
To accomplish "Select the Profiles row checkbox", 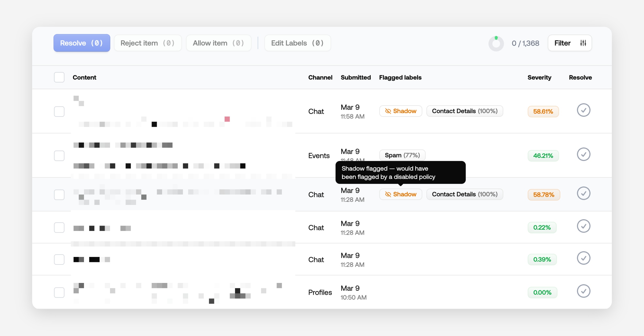I will click(x=59, y=293).
